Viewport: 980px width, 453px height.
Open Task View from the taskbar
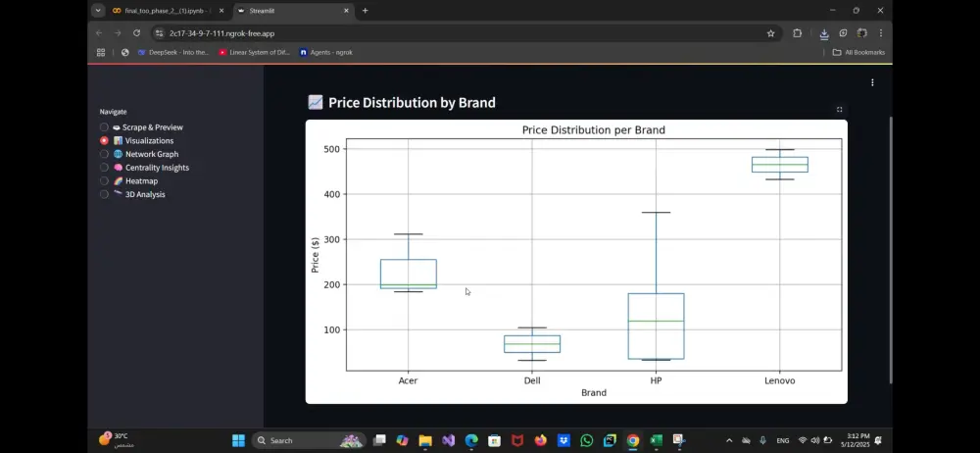click(379, 440)
